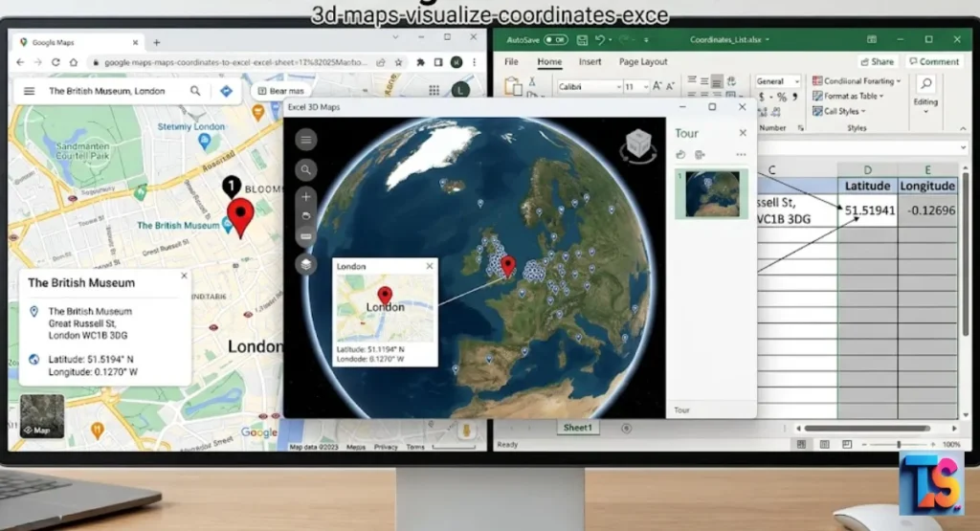Select cell containing -0.12696
The image size is (980, 531).
click(x=927, y=210)
